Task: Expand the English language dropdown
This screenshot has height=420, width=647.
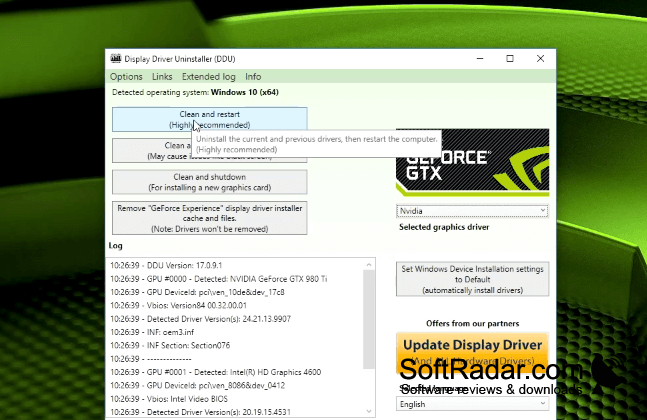Action: (x=472, y=404)
